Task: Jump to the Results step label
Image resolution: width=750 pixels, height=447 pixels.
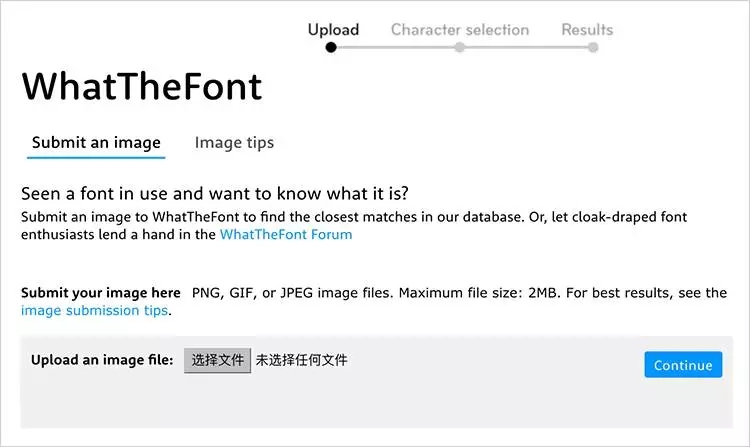Action: pyautogui.click(x=587, y=29)
